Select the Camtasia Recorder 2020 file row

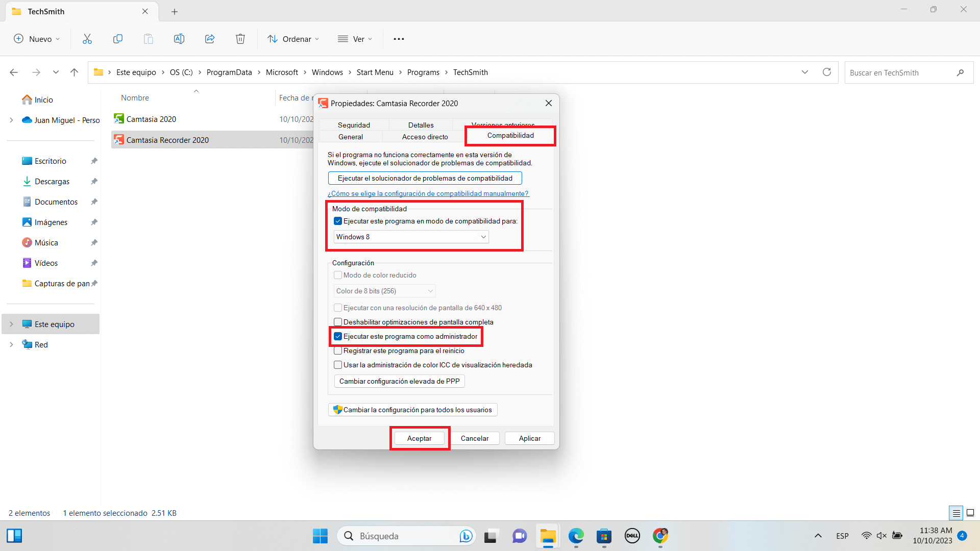pyautogui.click(x=212, y=140)
